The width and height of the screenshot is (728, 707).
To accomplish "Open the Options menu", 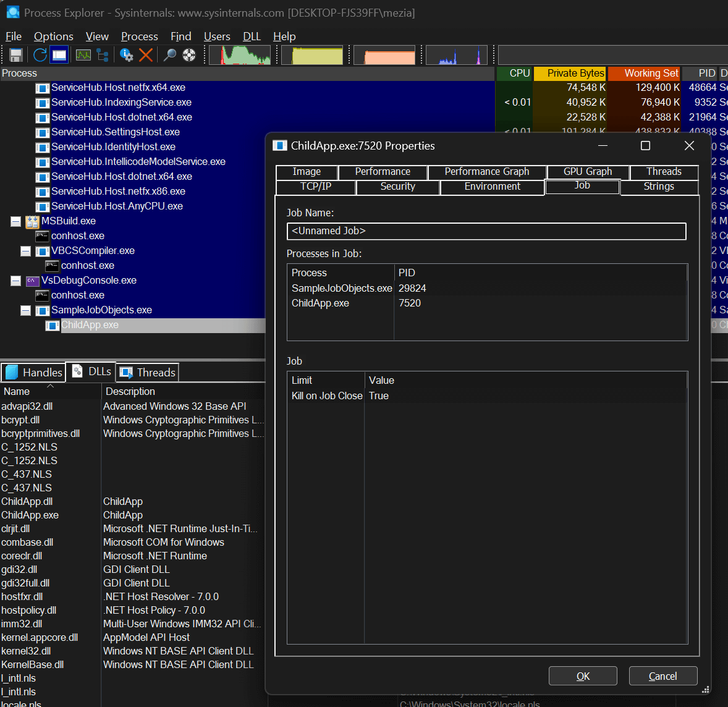I will point(53,36).
